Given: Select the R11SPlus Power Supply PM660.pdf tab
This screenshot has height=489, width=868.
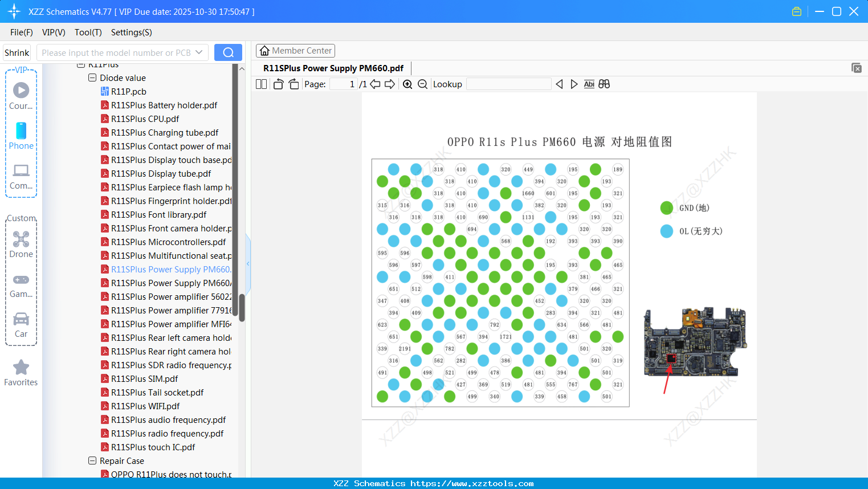Looking at the screenshot, I should pyautogui.click(x=333, y=68).
